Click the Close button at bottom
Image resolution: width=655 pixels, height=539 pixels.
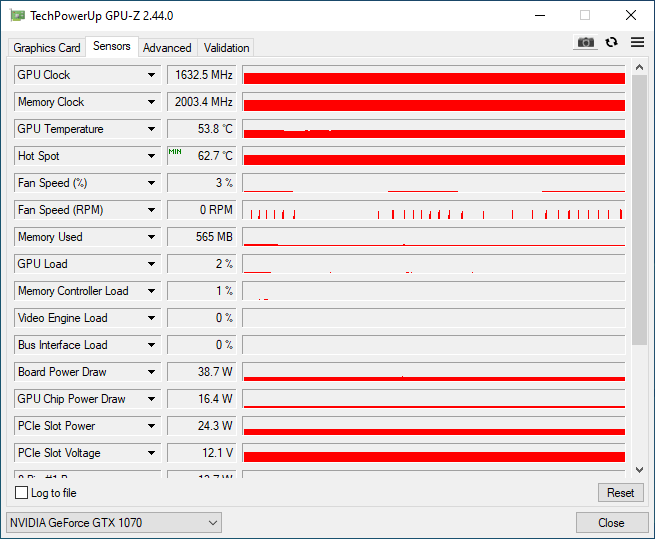610,523
